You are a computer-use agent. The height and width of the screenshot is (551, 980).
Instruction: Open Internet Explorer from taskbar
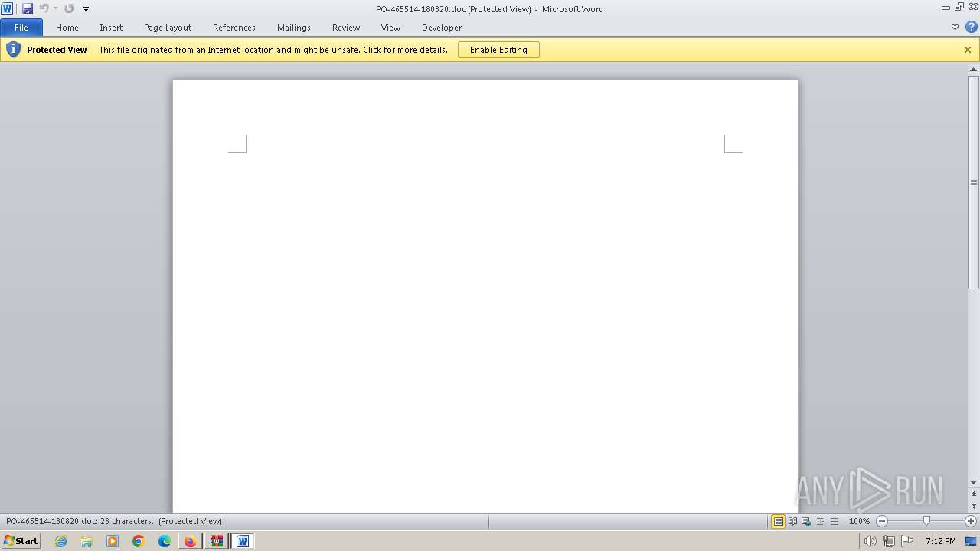(61, 541)
